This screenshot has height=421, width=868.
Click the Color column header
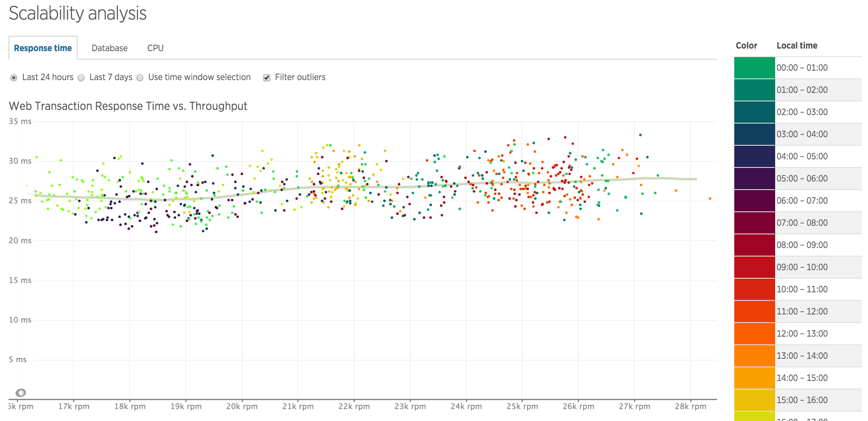746,46
